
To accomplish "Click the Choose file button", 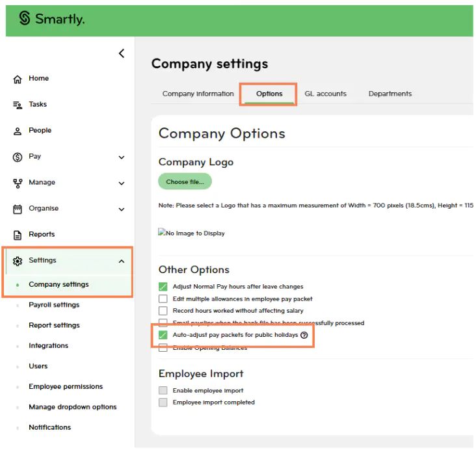I will click(185, 181).
